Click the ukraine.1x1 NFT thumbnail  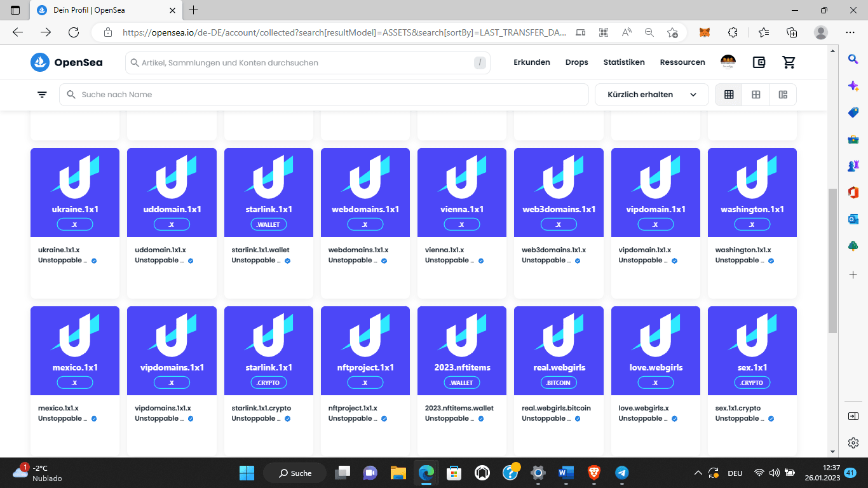point(75,193)
